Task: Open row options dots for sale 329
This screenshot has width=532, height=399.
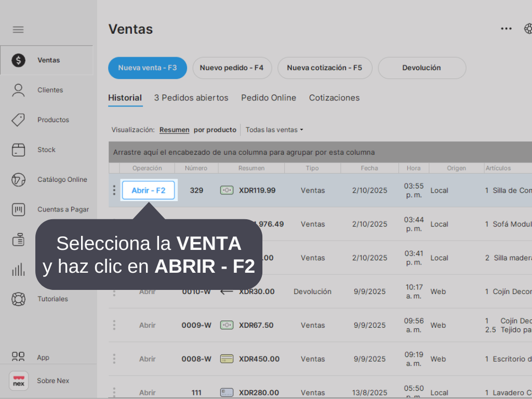Action: point(114,190)
